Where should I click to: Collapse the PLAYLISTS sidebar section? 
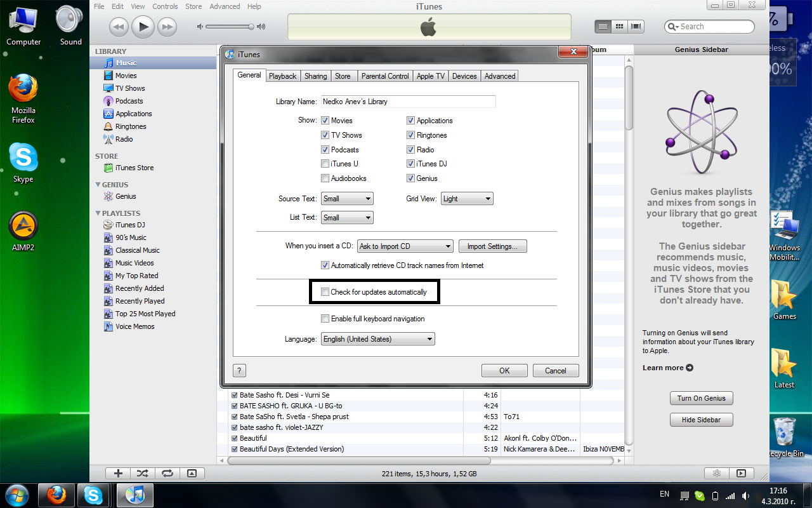pos(98,213)
